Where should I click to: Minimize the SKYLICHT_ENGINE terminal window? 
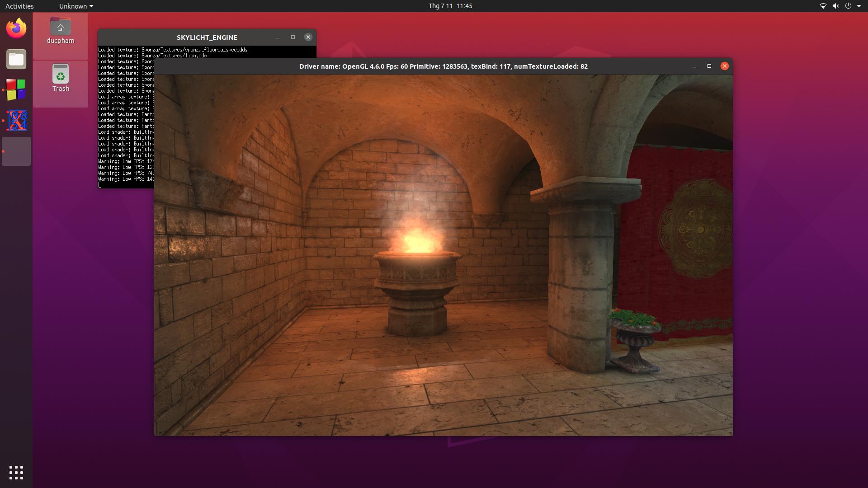278,38
